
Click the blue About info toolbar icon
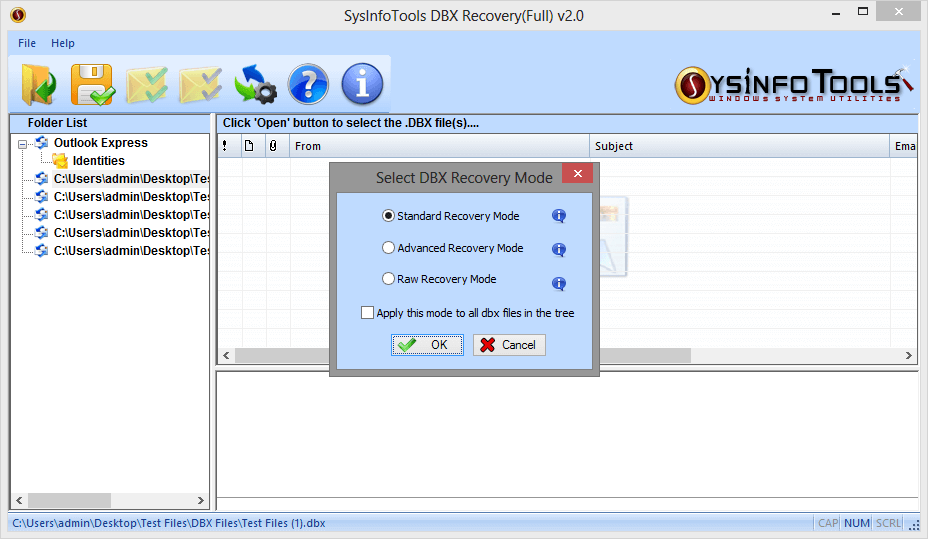coord(362,85)
